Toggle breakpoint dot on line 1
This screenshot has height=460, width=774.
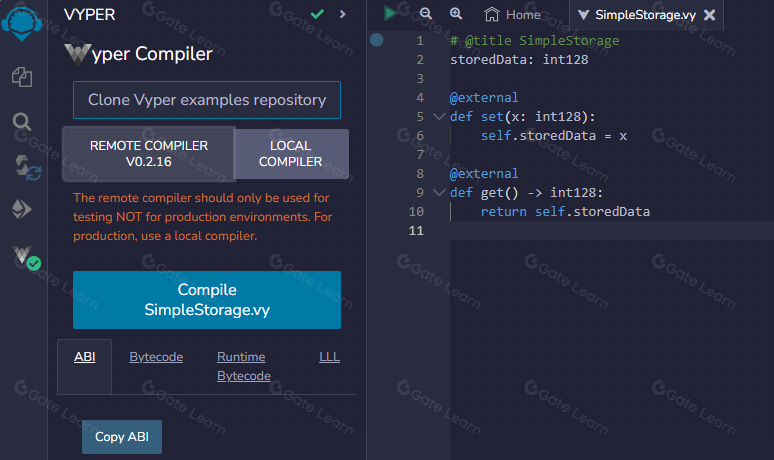(376, 40)
